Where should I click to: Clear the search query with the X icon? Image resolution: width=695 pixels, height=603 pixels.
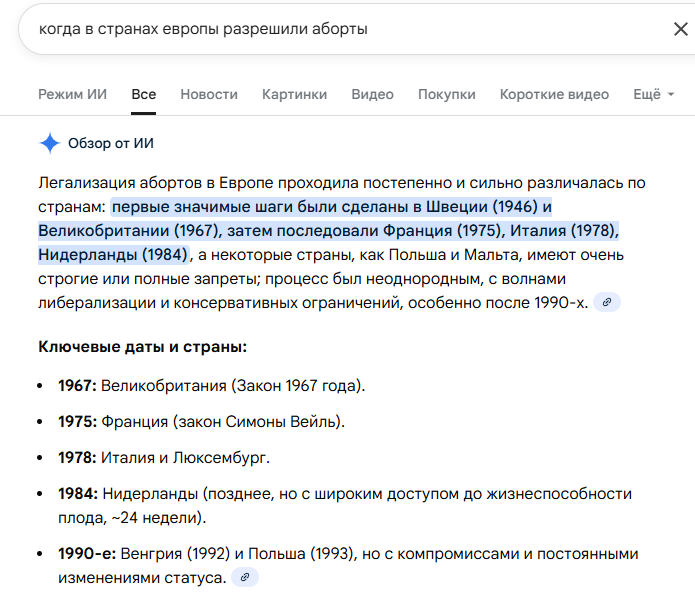680,29
